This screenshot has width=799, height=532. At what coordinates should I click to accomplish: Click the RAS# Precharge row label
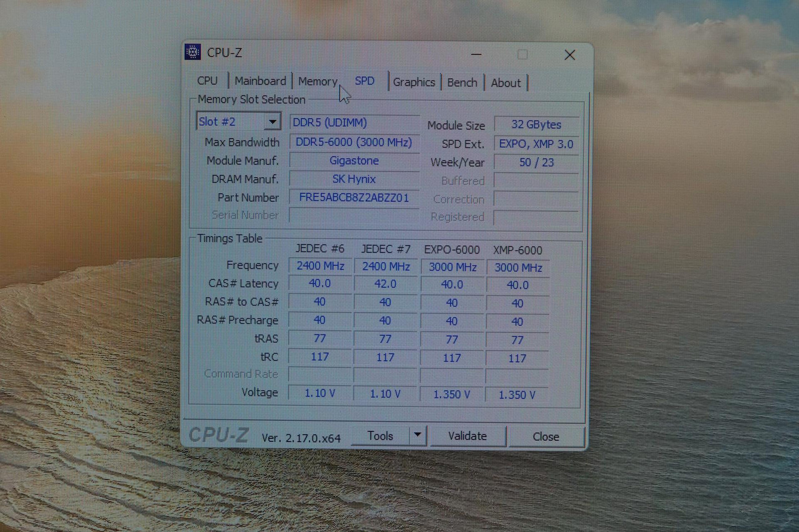tap(237, 320)
